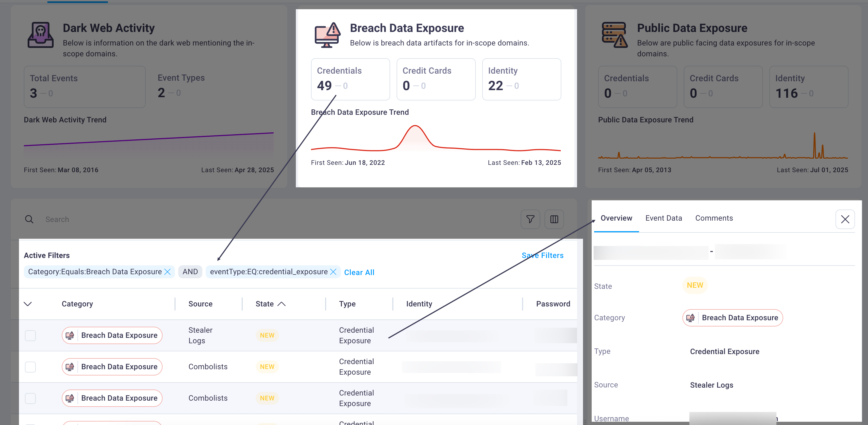
Task: Click 'Last Seen: Feb 13, 2025' text
Action: coord(524,163)
